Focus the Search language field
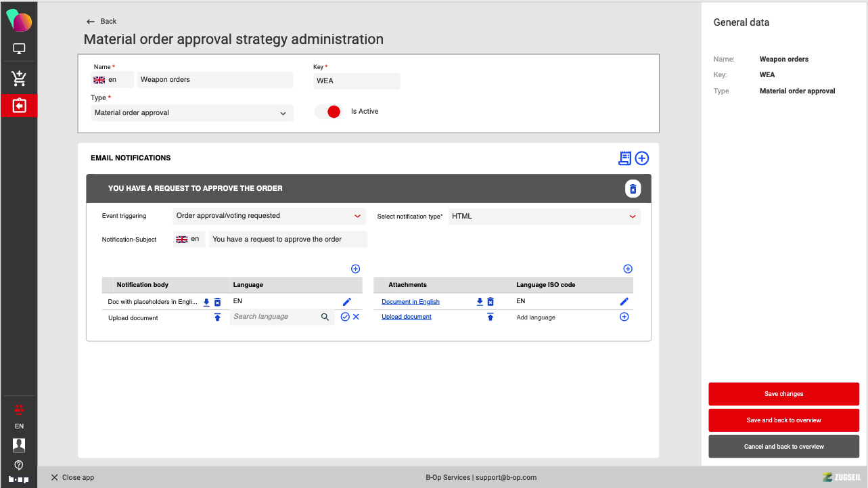868x488 pixels. click(274, 317)
